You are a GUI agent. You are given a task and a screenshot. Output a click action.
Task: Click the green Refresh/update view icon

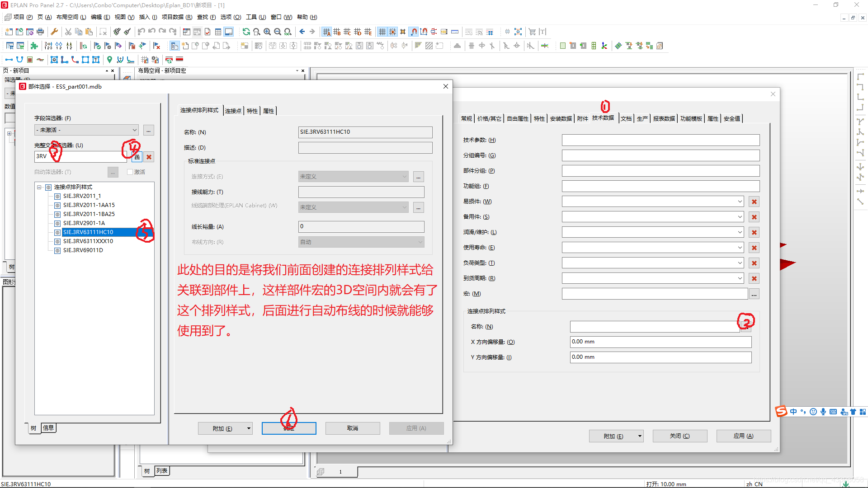pos(246,32)
